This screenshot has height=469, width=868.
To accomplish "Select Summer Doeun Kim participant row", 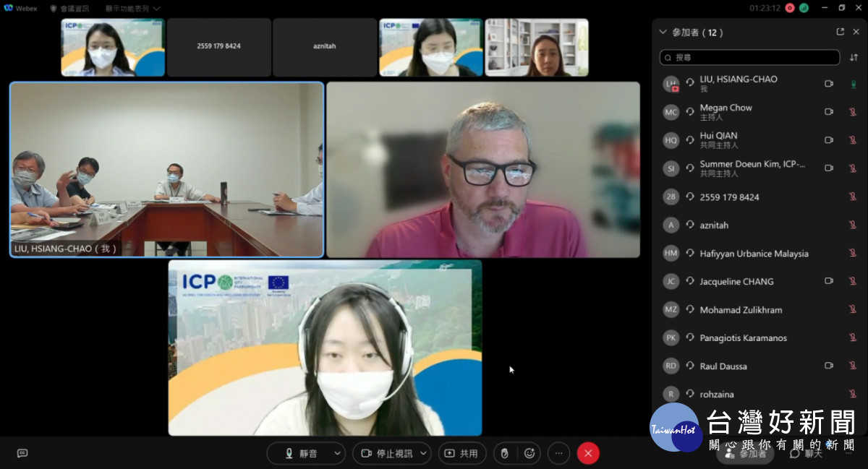I will [x=759, y=168].
